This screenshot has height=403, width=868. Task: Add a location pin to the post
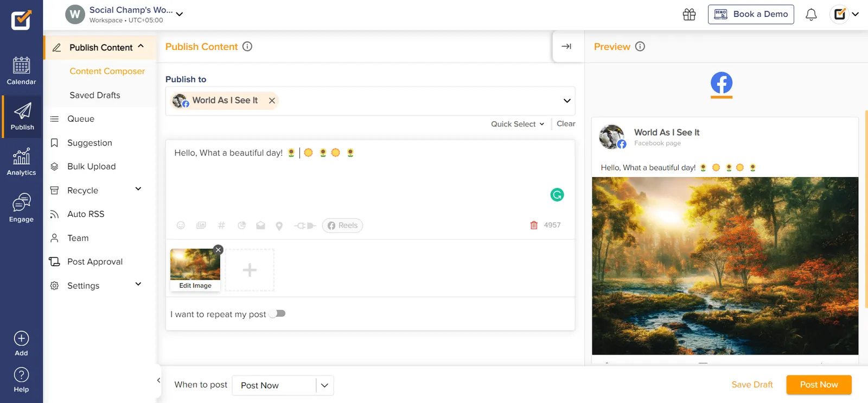[x=279, y=226]
